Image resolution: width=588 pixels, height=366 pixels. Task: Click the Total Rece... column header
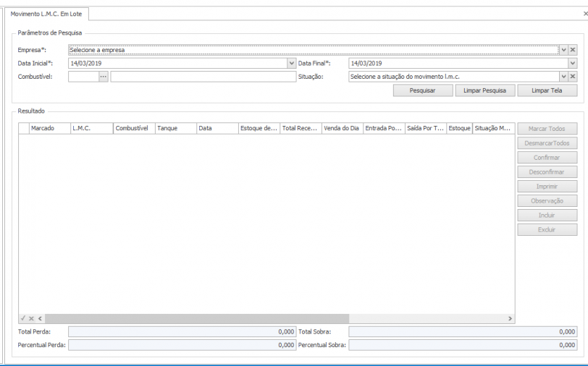pos(301,128)
